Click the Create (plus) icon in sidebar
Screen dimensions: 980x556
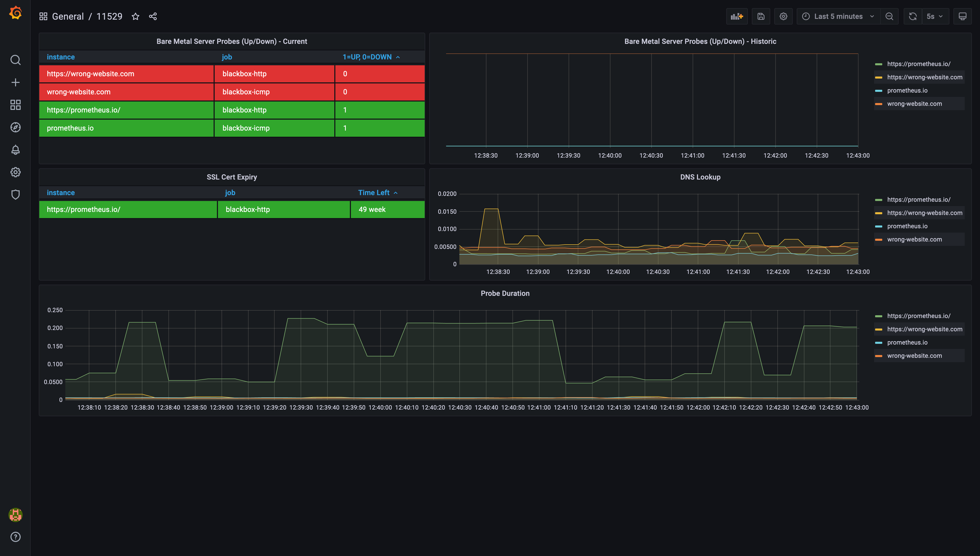15,82
